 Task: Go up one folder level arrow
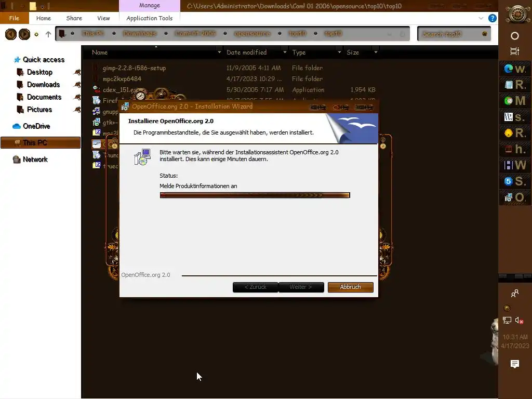48,34
